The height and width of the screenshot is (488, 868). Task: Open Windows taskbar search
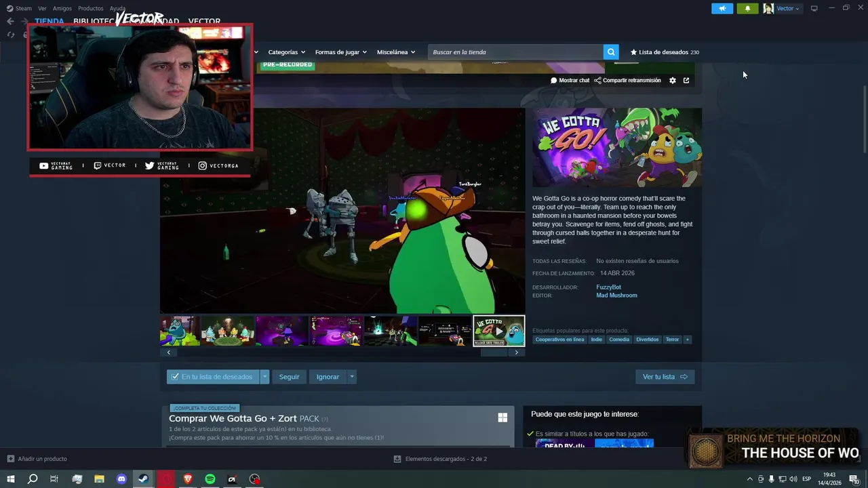(32, 479)
